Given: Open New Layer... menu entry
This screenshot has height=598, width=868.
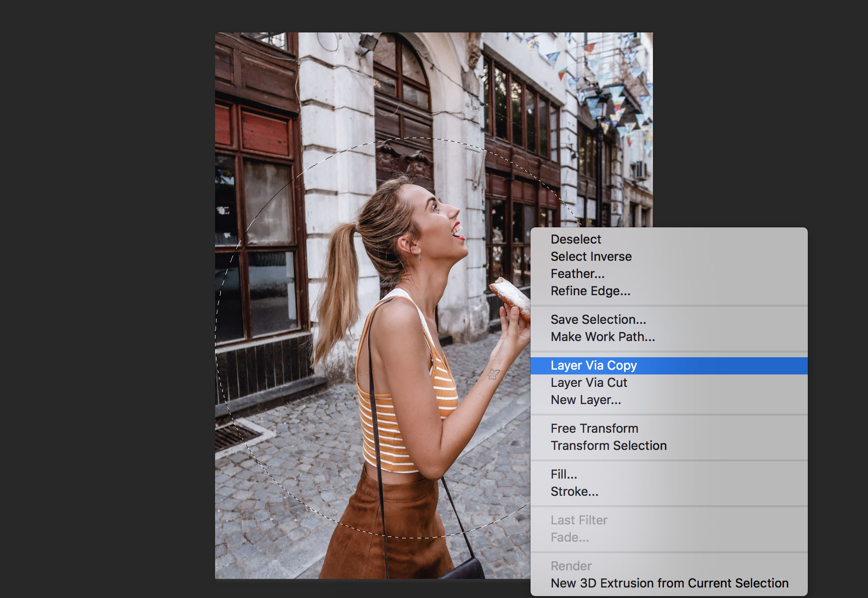Looking at the screenshot, I should pyautogui.click(x=669, y=400).
